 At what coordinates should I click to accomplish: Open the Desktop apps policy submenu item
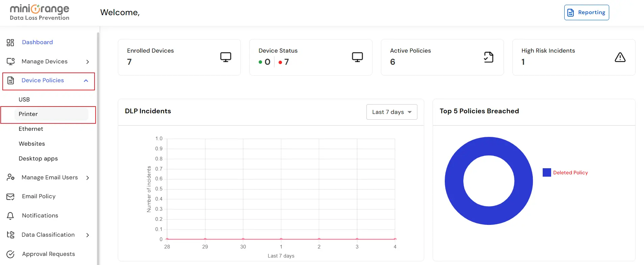click(38, 158)
